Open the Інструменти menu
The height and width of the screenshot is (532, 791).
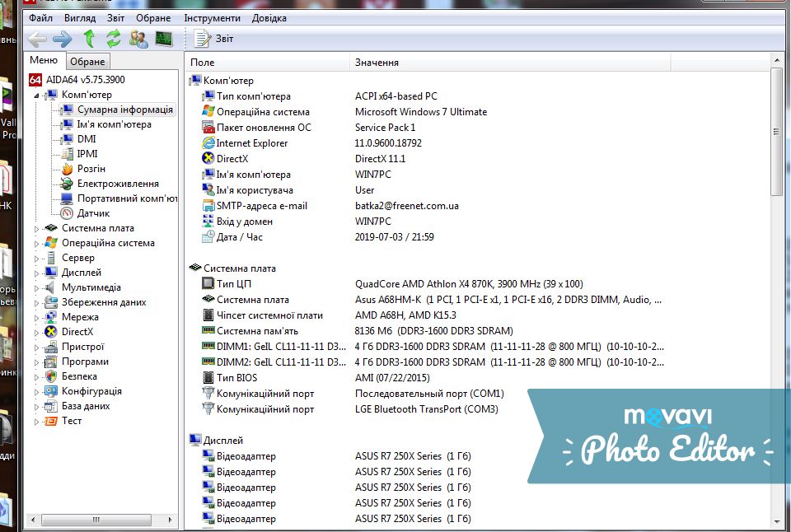click(213, 18)
